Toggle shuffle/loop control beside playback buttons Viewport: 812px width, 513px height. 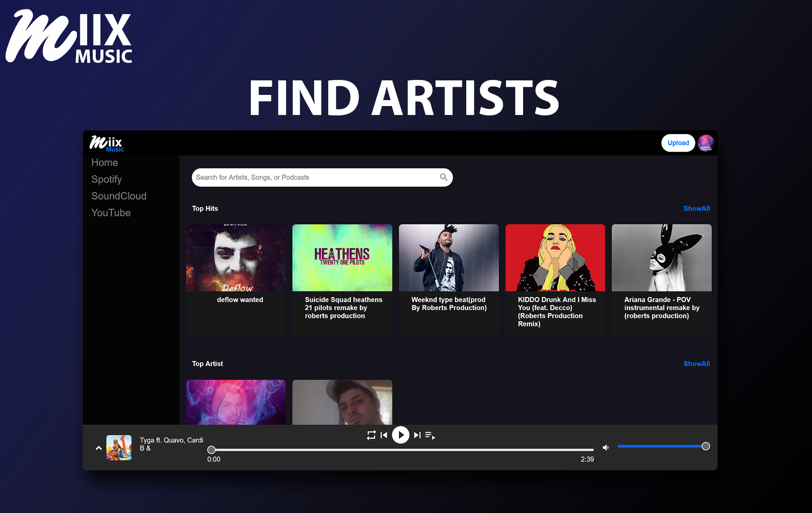tap(371, 435)
